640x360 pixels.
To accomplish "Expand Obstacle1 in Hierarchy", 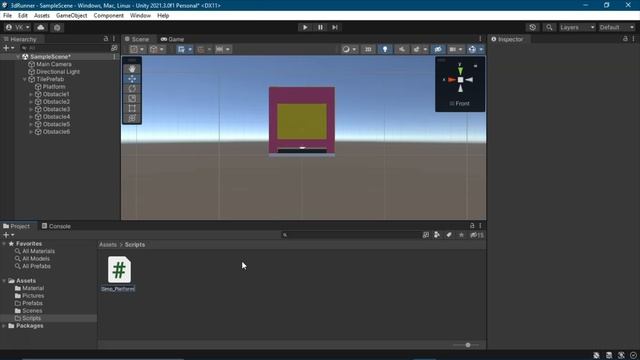I will (31, 94).
